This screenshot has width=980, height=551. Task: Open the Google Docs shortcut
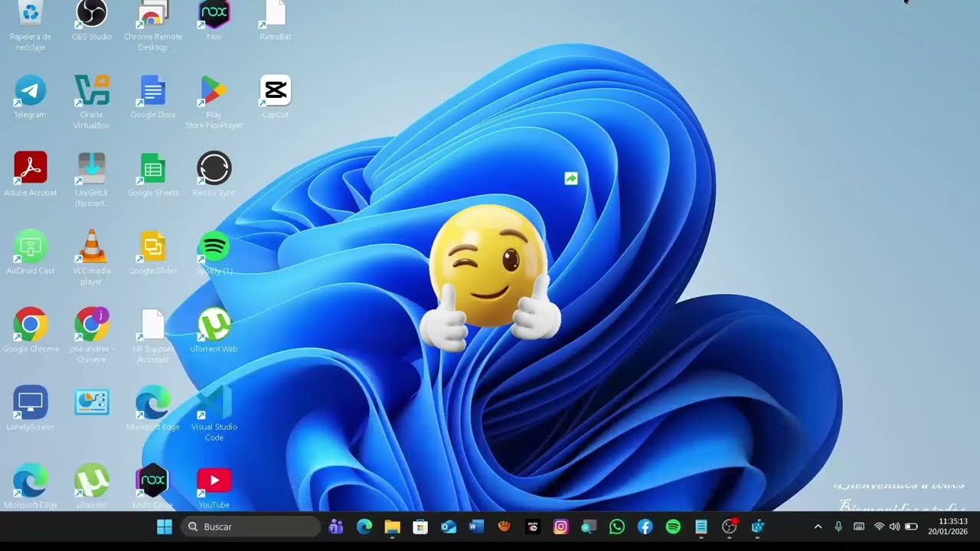[x=152, y=91]
